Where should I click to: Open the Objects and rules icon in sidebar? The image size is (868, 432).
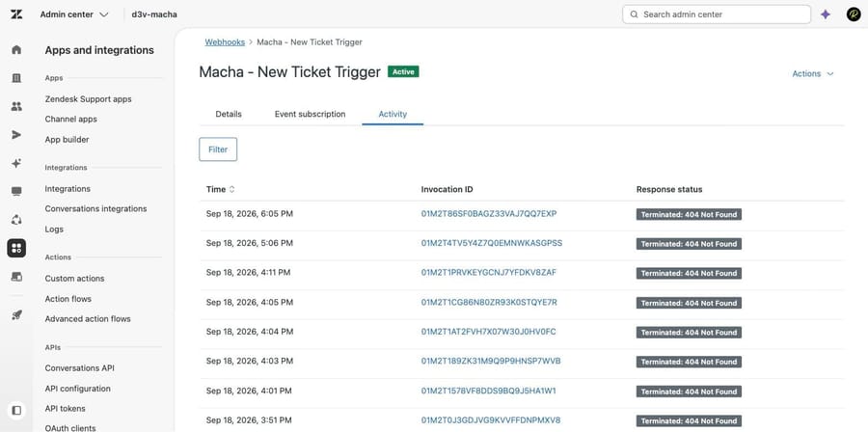(16, 220)
